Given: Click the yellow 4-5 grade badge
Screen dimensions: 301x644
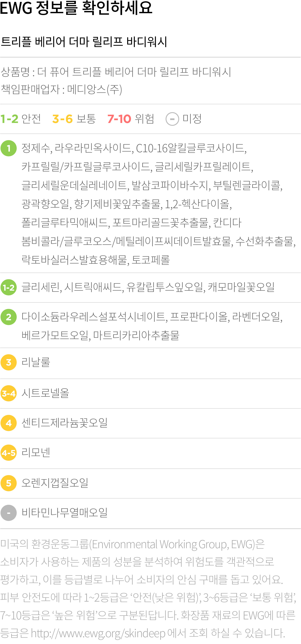Looking at the screenshot, I should 9,453.
